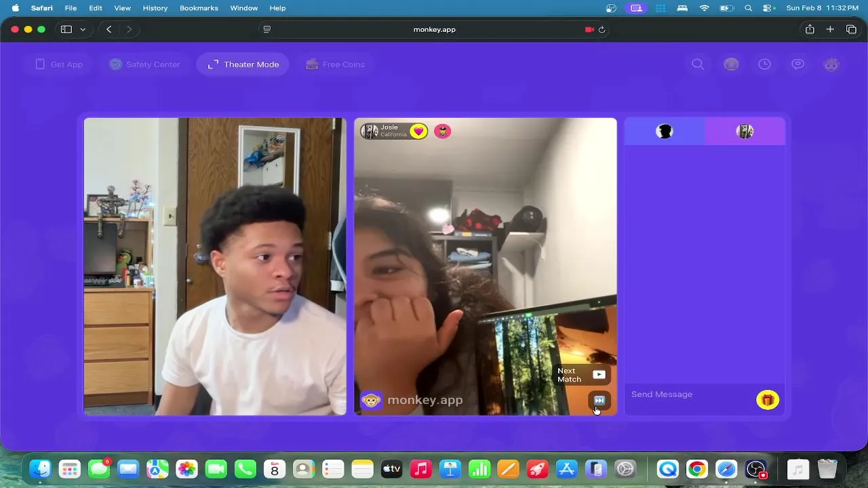Screen dimensions: 868x488
Task: Open the Edit menu
Action: tap(96, 8)
